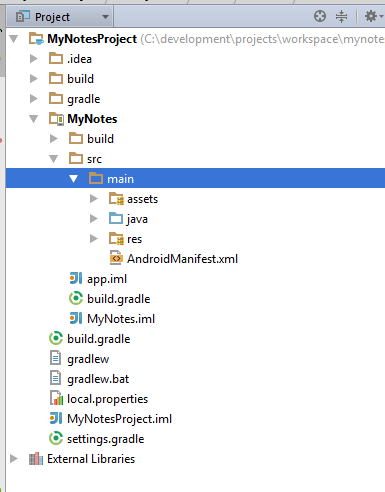Expand the build folder arrow inside MyNotes

point(54,139)
